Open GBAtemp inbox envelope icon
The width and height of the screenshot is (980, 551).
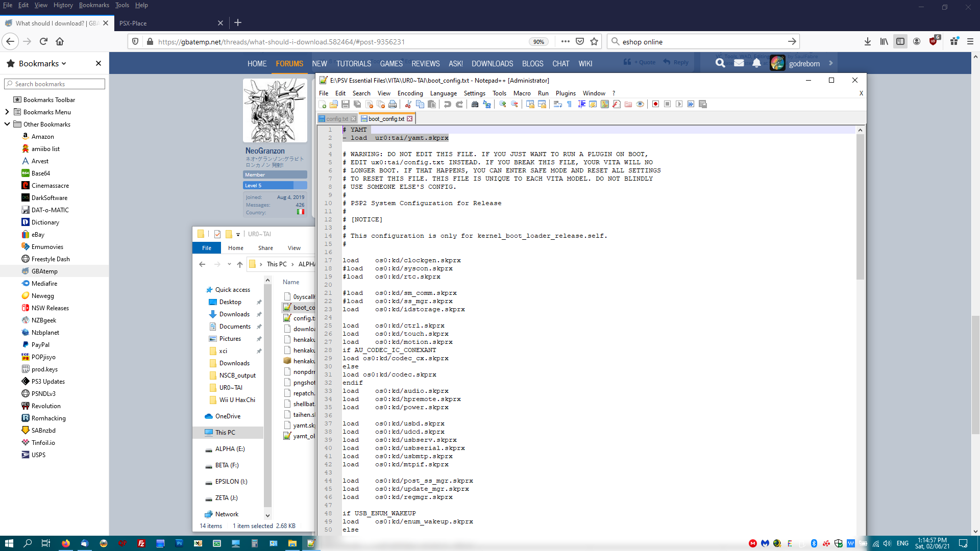click(x=739, y=63)
